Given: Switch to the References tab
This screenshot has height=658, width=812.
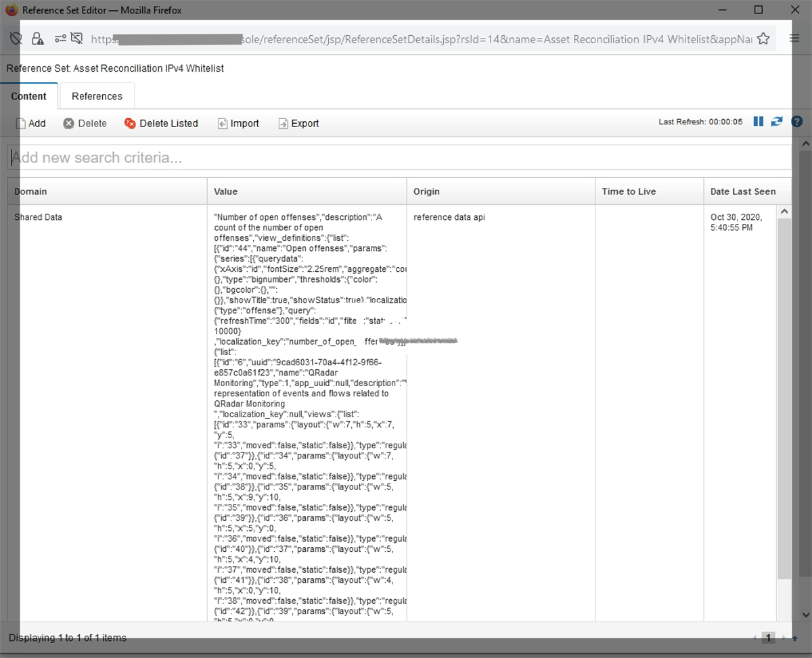Looking at the screenshot, I should click(97, 96).
